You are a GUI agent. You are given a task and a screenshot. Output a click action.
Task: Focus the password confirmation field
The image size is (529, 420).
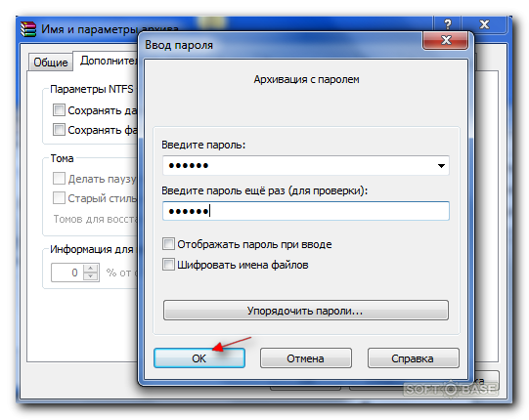tap(306, 211)
